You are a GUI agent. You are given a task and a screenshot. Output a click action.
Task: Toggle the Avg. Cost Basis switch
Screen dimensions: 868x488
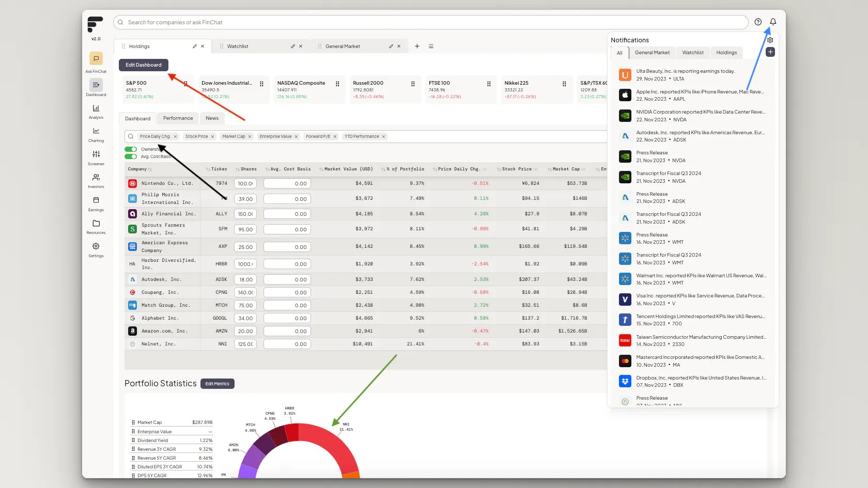(131, 156)
